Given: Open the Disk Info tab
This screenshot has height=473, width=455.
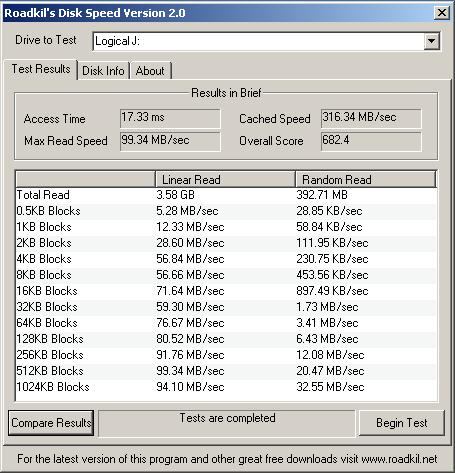Looking at the screenshot, I should click(103, 71).
